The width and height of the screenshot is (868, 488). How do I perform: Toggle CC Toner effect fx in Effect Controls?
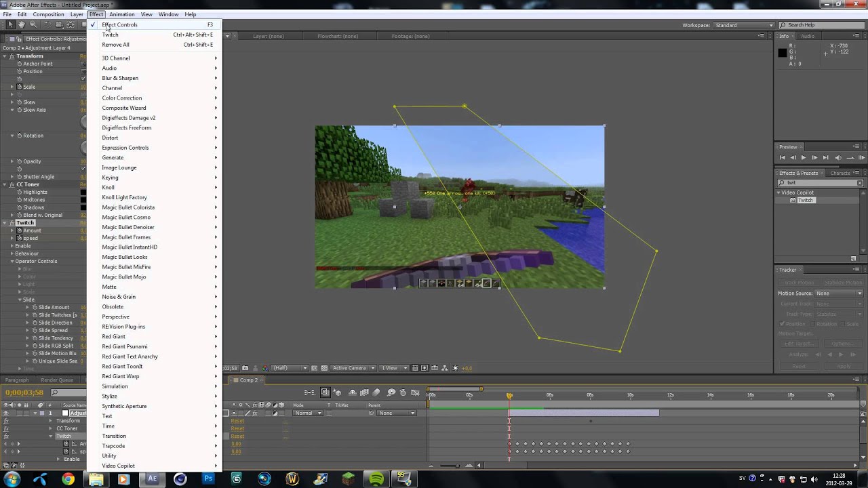12,184
